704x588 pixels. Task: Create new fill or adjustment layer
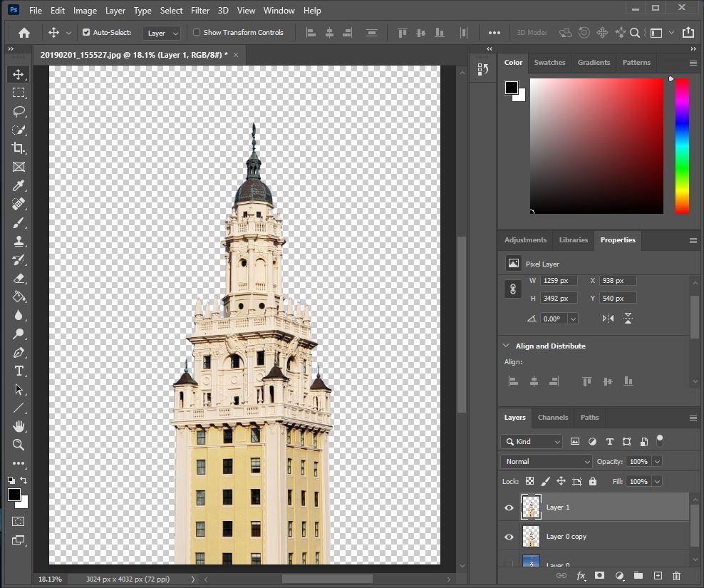(619, 575)
